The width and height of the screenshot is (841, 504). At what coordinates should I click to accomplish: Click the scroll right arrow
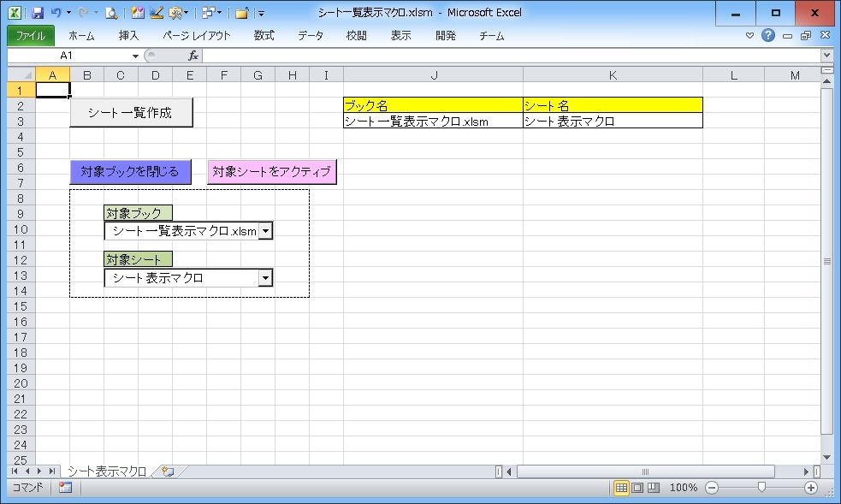[806, 471]
